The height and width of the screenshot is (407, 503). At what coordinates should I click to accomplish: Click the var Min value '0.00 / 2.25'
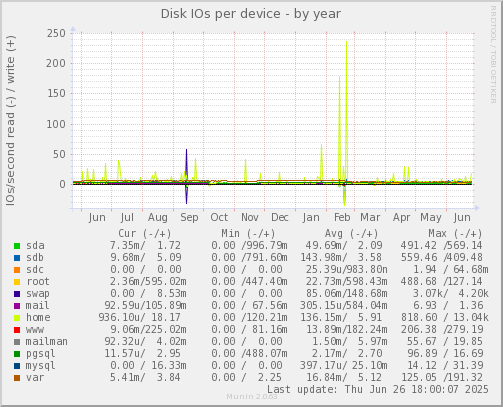click(247, 378)
